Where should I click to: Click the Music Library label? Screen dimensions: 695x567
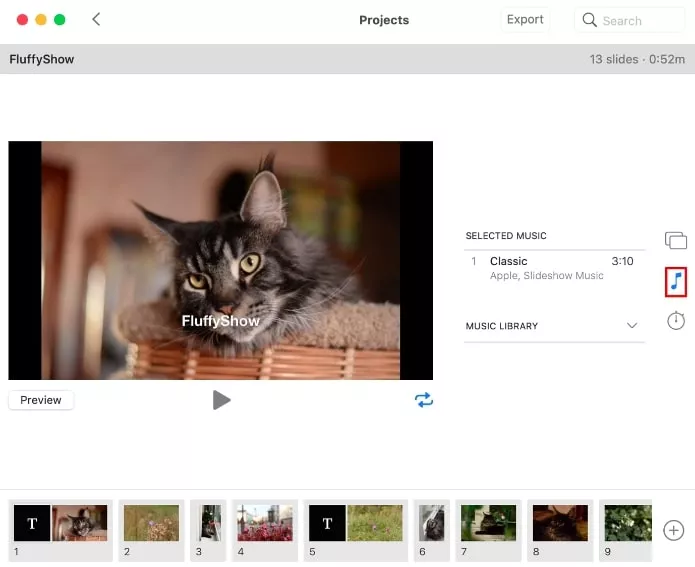pos(502,326)
